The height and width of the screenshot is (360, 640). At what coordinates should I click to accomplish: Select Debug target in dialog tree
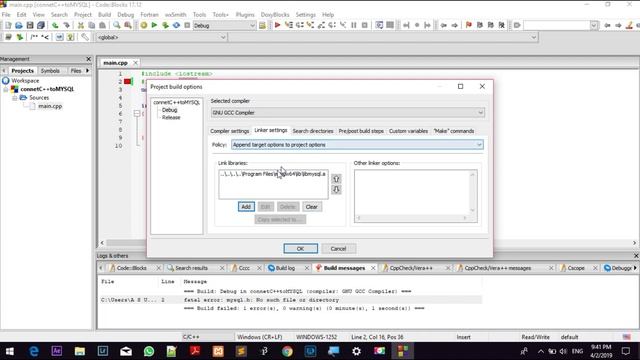pos(169,110)
